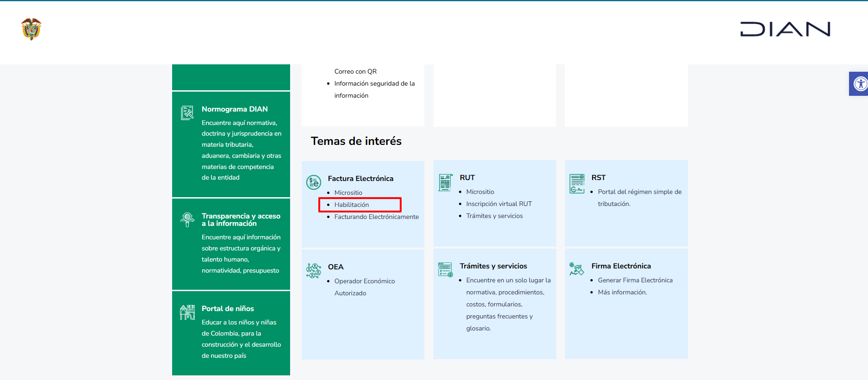Open Facturando Electrónicamente link
The width and height of the screenshot is (868, 380).
coord(377,217)
